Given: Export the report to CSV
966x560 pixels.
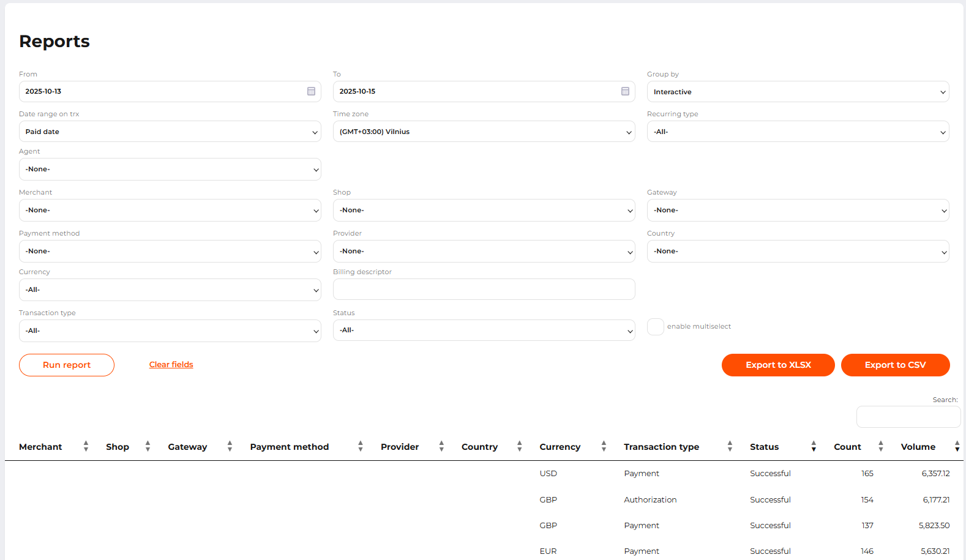Looking at the screenshot, I should pyautogui.click(x=895, y=365).
